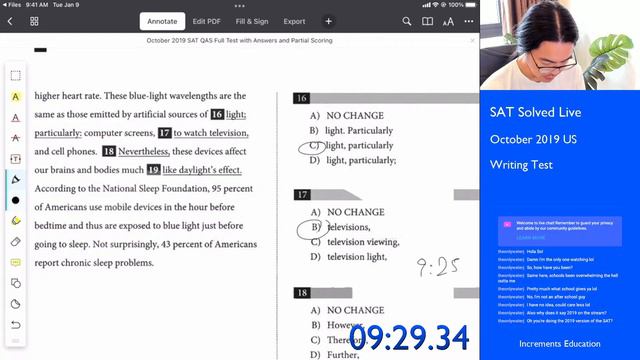Select the strikethrough text tool
The image size is (640, 360).
click(16, 138)
